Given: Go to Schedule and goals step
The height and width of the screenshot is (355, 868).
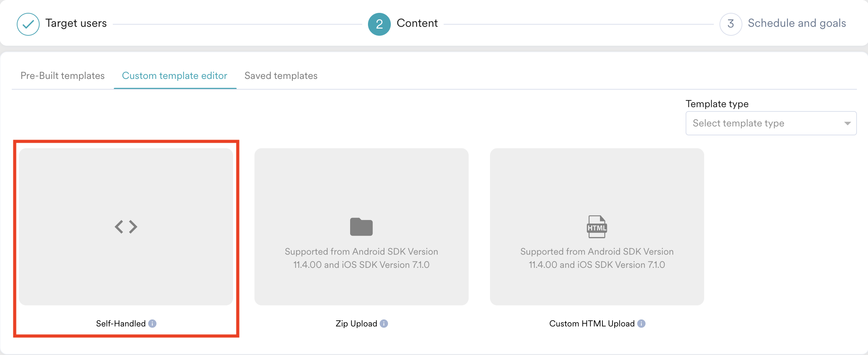Looking at the screenshot, I should [x=797, y=23].
